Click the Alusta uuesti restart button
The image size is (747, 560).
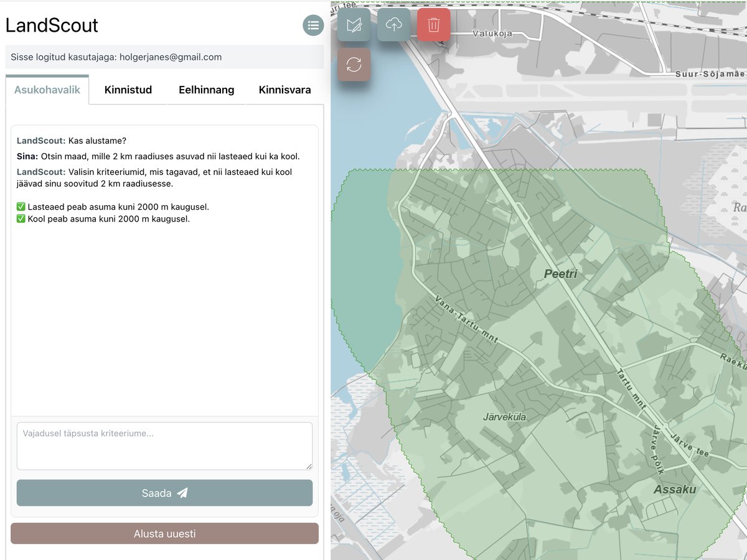point(164,534)
